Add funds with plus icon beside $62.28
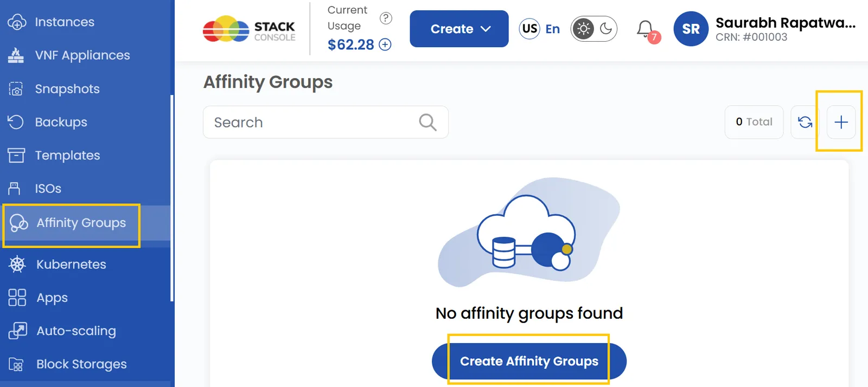 385,44
